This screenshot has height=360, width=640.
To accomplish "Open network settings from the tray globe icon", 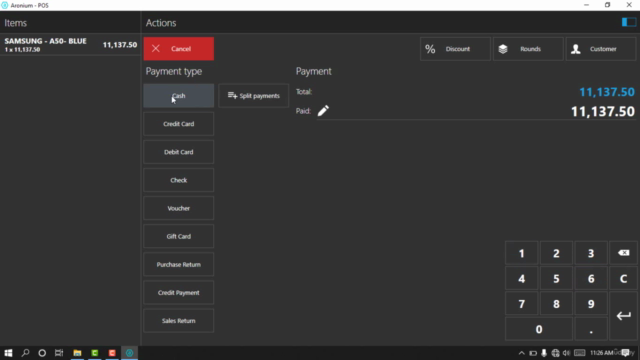I will [555, 353].
